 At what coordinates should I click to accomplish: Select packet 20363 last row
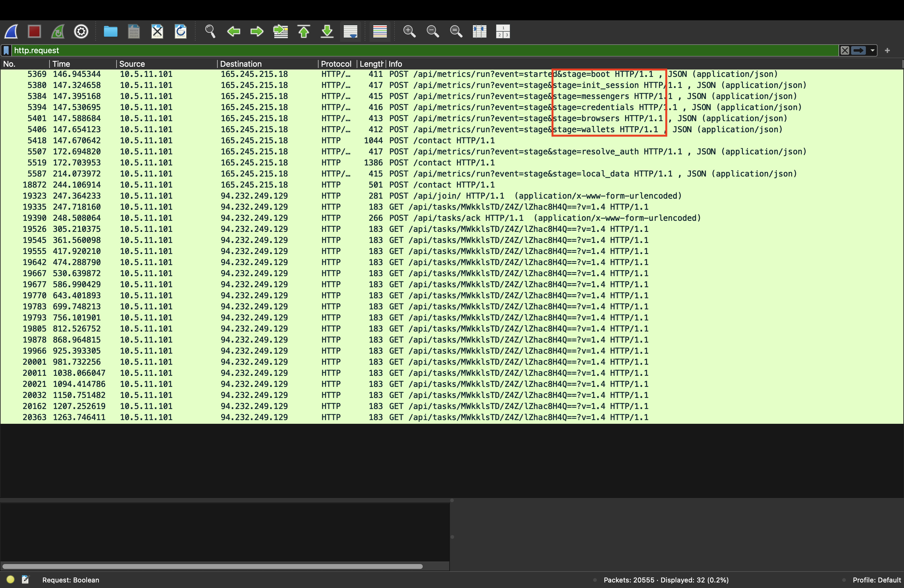tap(452, 417)
